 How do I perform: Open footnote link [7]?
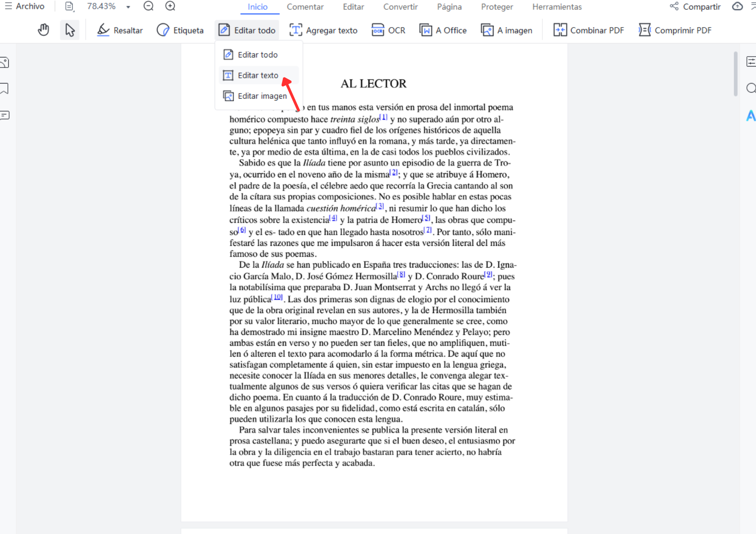pyautogui.click(x=428, y=230)
